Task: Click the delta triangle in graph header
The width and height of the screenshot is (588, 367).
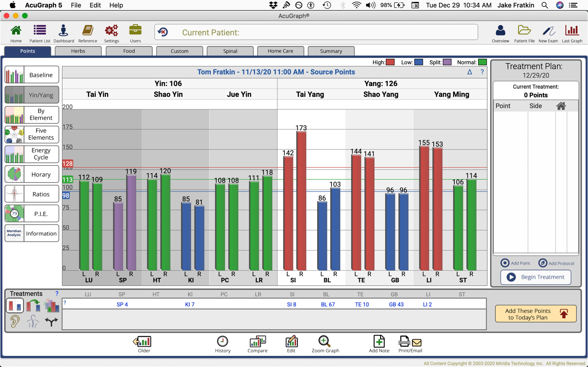Action: pyautogui.click(x=469, y=72)
